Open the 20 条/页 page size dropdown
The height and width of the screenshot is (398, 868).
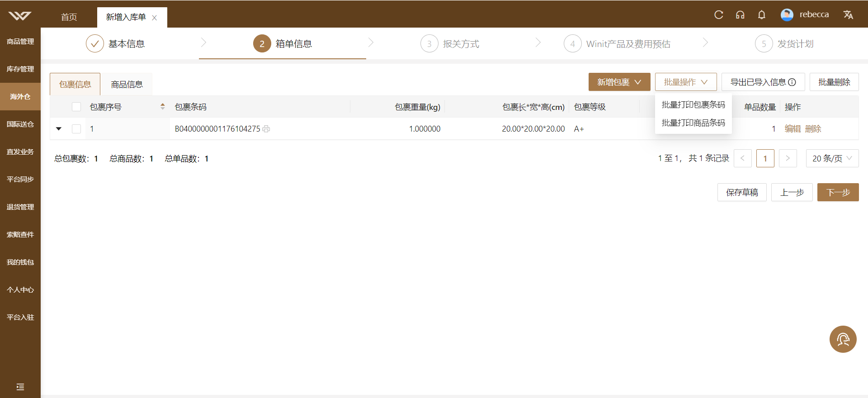(x=832, y=158)
